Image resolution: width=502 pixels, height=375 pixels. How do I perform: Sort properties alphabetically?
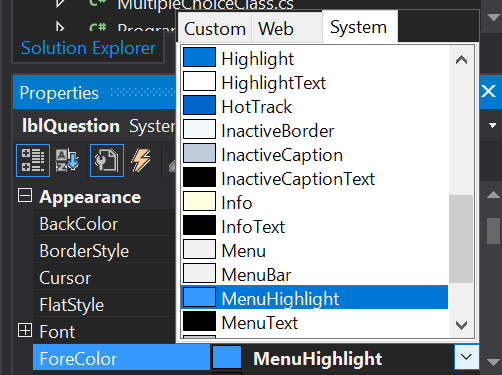pyautogui.click(x=67, y=160)
